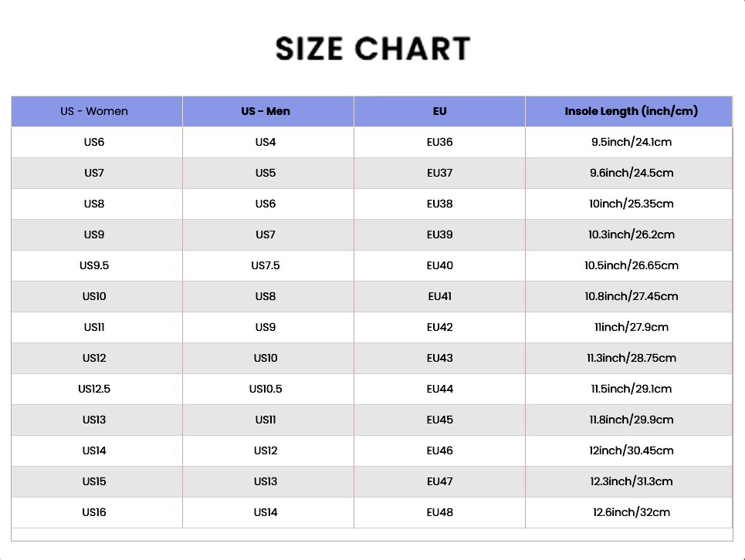Select the EU41 cell
Image resolution: width=745 pixels, height=560 pixels.
[x=439, y=296]
